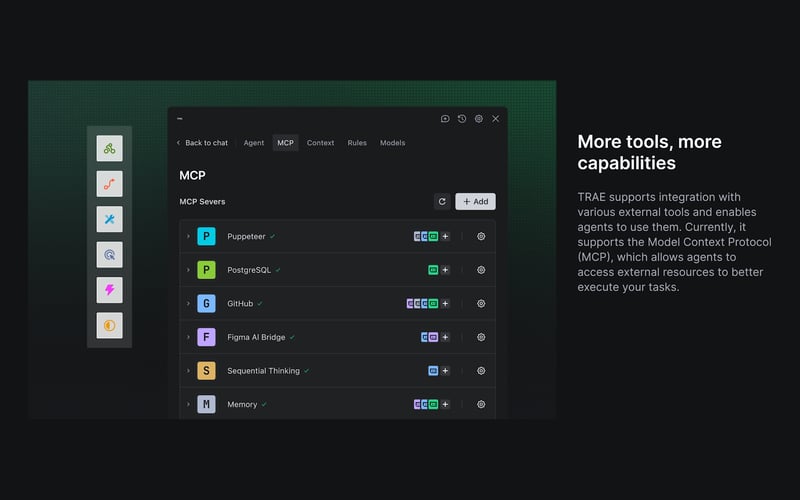Viewport: 800px width, 500px height.
Task: Click the green cyclist icon in the sidebar
Action: click(x=109, y=148)
